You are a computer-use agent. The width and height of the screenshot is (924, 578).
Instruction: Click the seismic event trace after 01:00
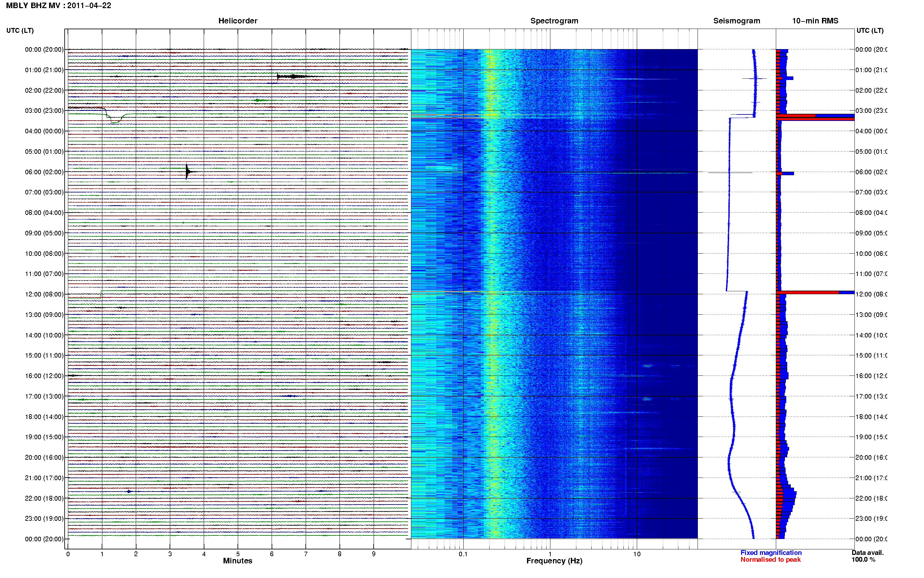click(295, 76)
